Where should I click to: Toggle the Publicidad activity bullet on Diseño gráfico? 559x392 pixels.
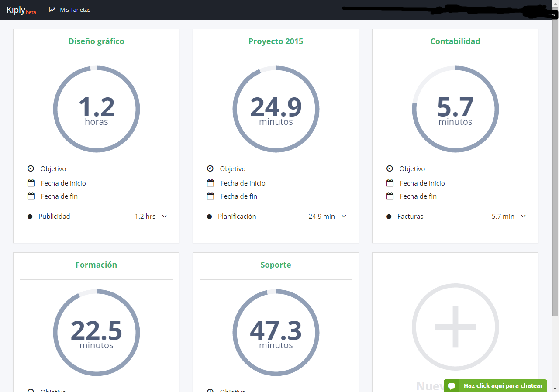click(30, 216)
